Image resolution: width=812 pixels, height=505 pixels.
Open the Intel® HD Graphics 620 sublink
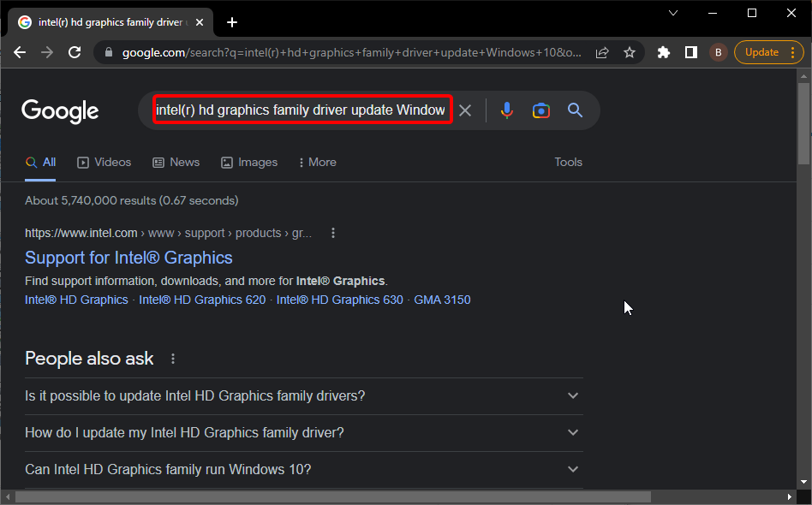pos(202,300)
